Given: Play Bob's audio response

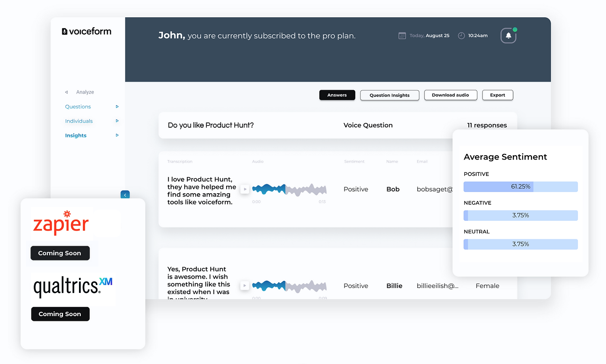Looking at the screenshot, I should tap(245, 189).
